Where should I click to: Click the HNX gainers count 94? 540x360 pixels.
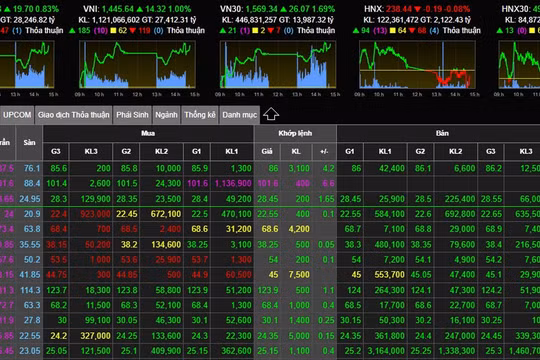(365, 31)
